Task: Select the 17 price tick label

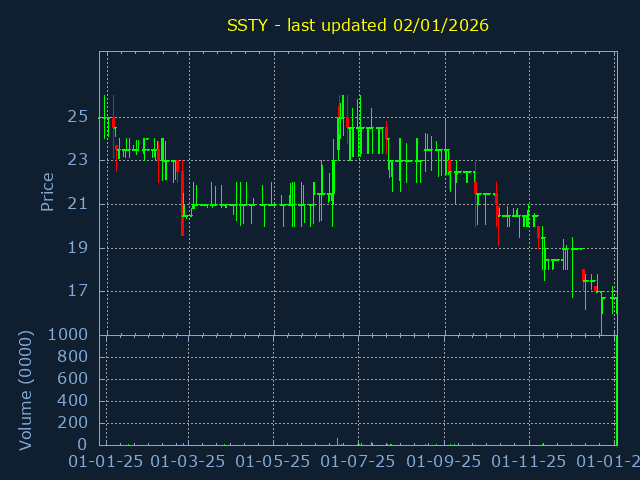Action: (78, 292)
